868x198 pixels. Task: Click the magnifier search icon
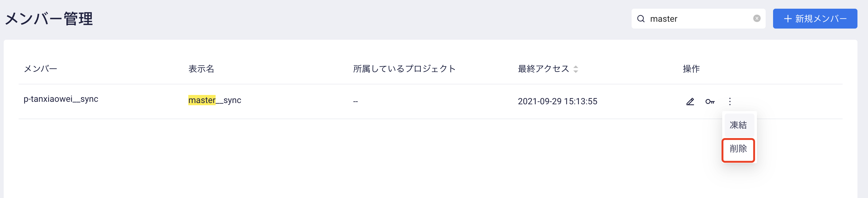tap(641, 19)
